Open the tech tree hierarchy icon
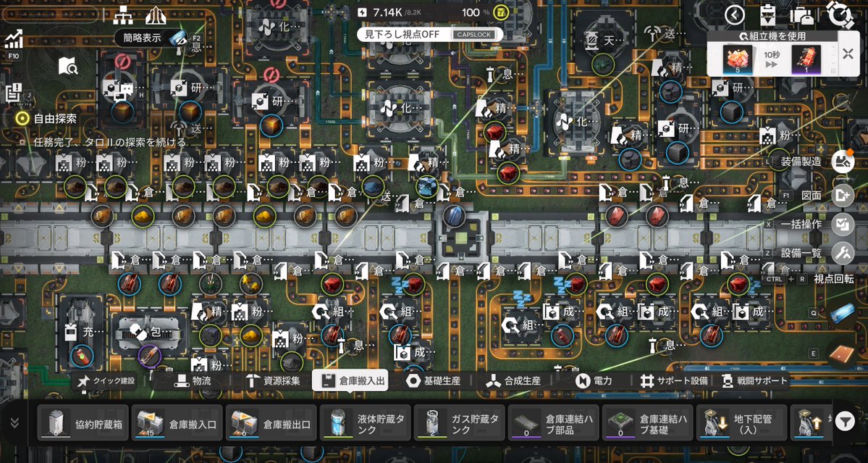Screen dimensions: 868x463 click(122, 17)
